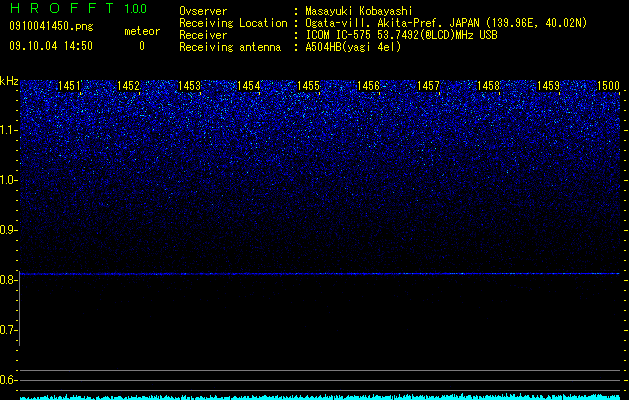
Task: Click the 0.9 kHz axis label
Action: point(9,230)
